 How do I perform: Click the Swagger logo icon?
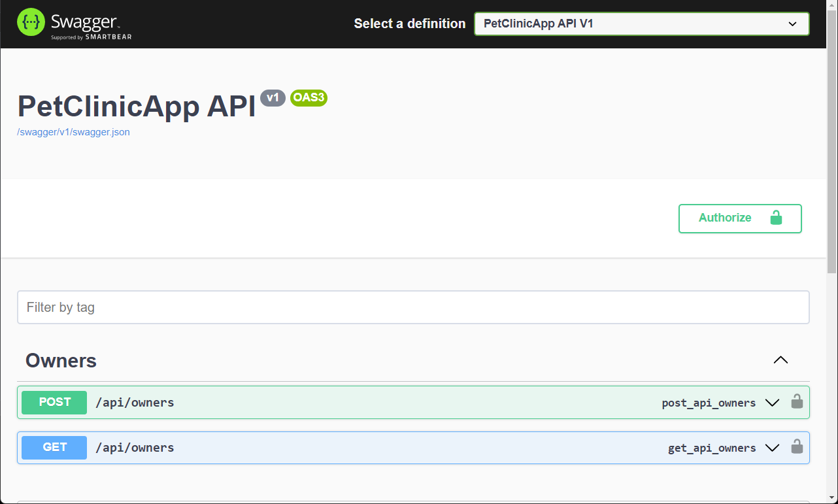pyautogui.click(x=31, y=23)
